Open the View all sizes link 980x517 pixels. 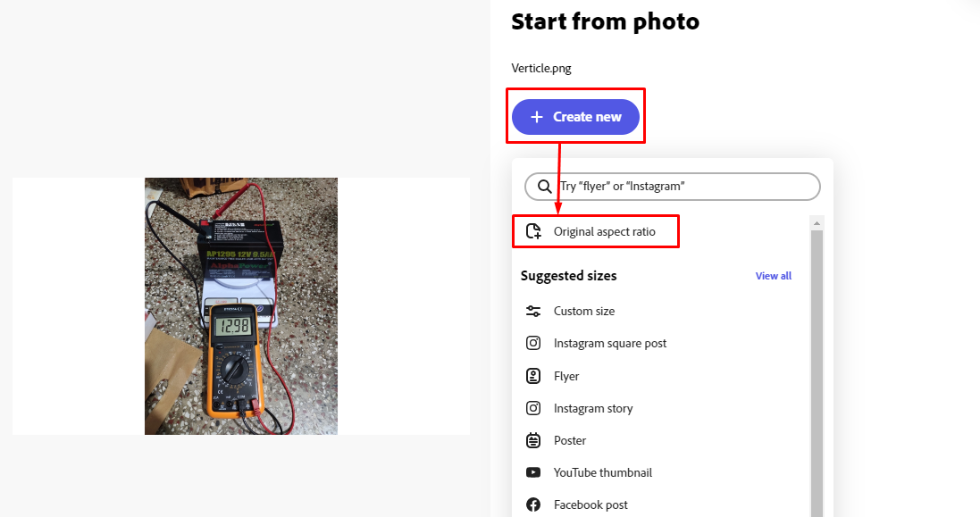click(x=773, y=276)
